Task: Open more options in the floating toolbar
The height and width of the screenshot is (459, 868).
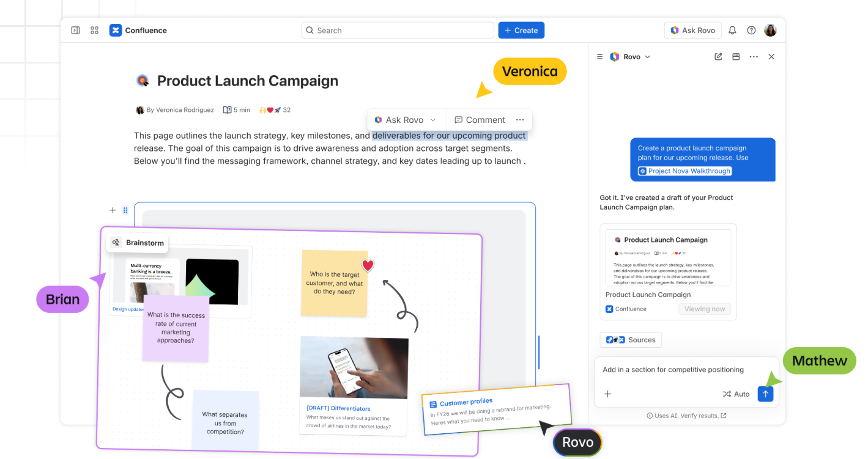Action: [x=520, y=120]
